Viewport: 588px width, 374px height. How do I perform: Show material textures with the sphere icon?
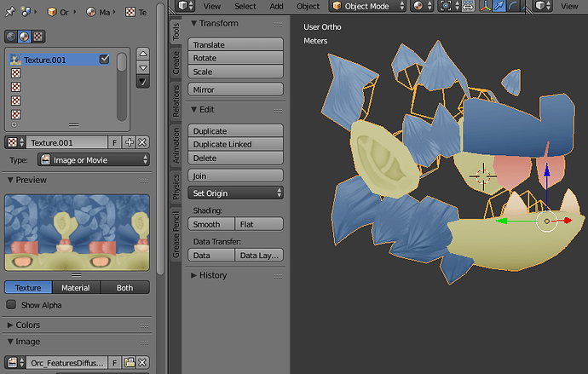(x=25, y=37)
